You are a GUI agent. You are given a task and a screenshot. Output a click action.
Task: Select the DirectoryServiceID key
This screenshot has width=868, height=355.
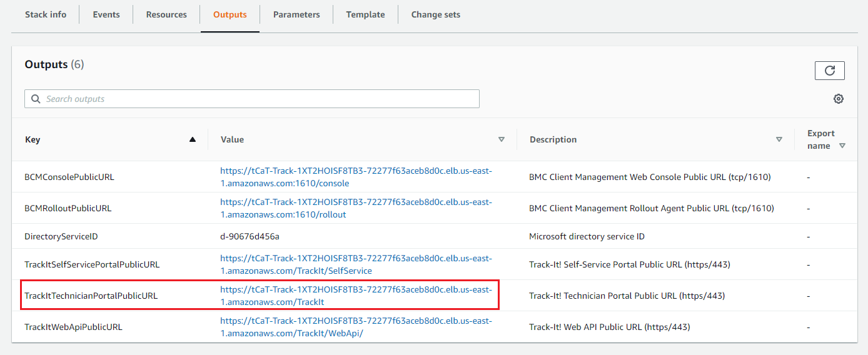pyautogui.click(x=61, y=237)
